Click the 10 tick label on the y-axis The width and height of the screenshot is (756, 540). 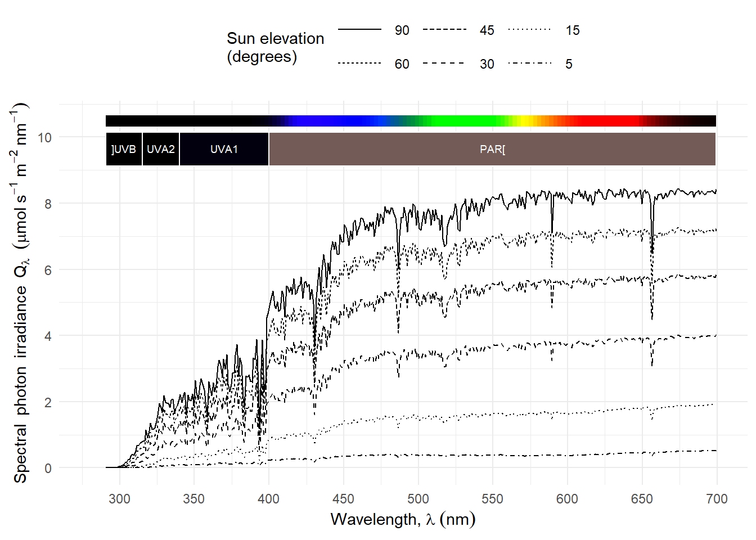[44, 138]
